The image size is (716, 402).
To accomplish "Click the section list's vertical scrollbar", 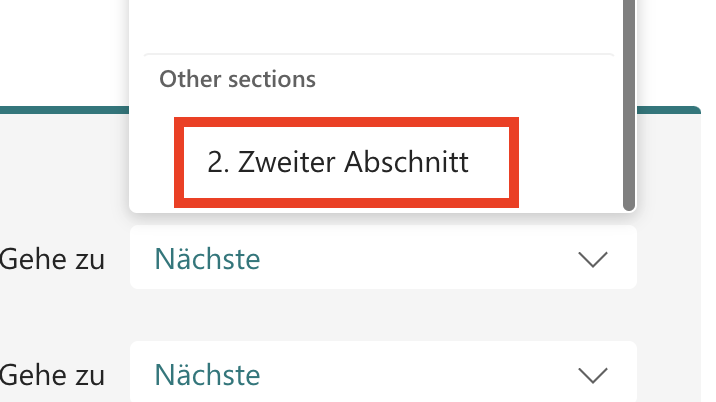I will pos(628,100).
